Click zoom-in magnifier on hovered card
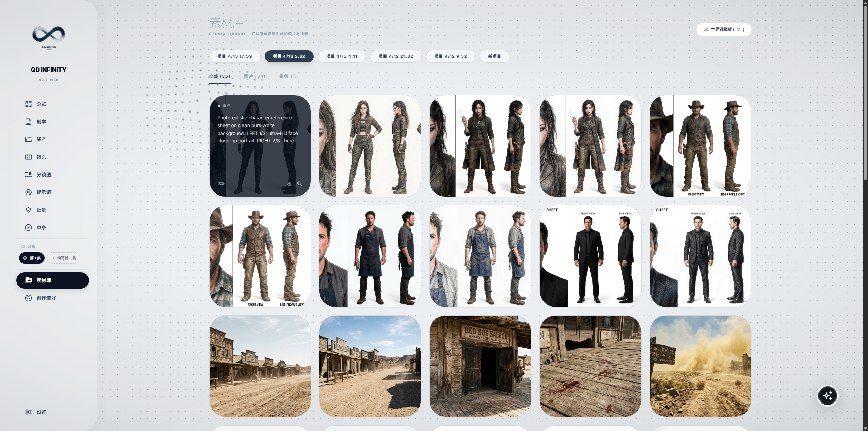Image resolution: width=868 pixels, height=431 pixels. 299,184
